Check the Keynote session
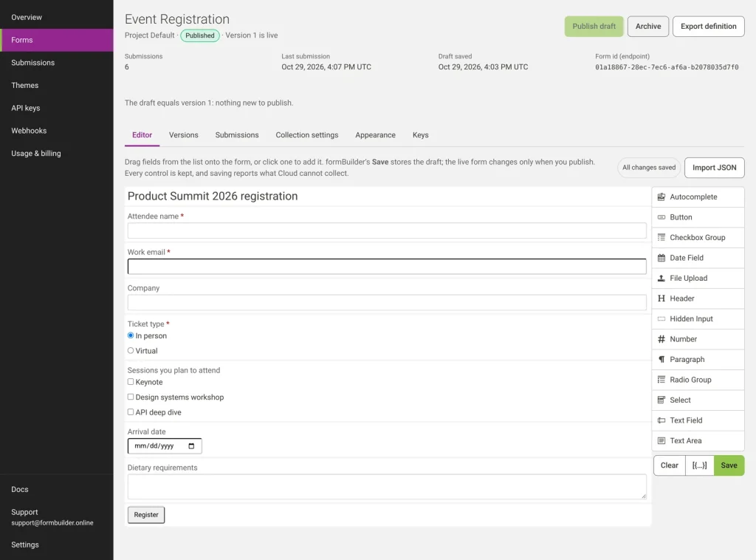This screenshot has width=756, height=560. 131,381
